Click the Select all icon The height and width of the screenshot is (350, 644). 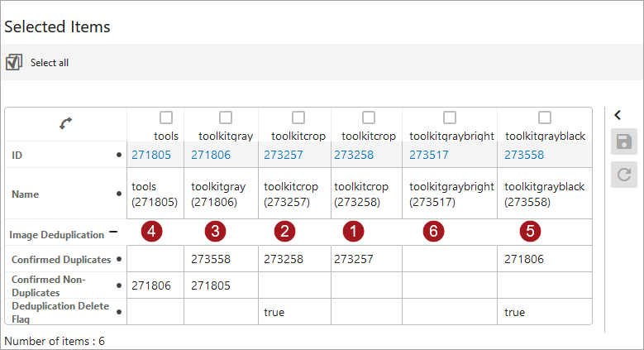13,62
